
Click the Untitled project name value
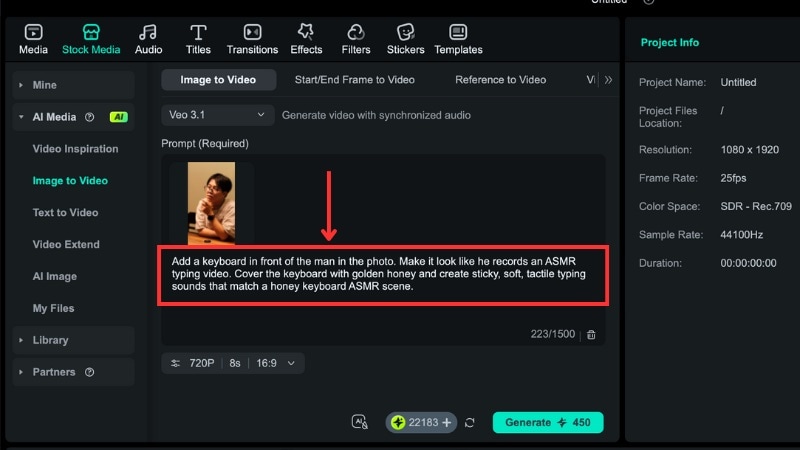(x=738, y=82)
